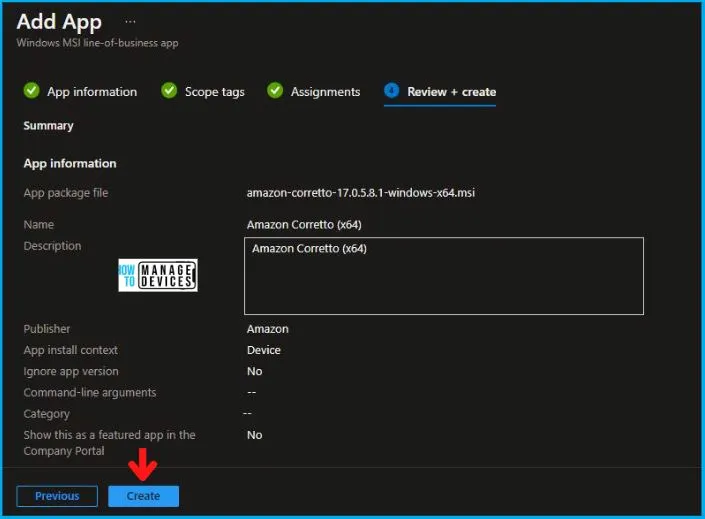Click the Summary heading
The height and width of the screenshot is (519, 705).
[48, 125]
